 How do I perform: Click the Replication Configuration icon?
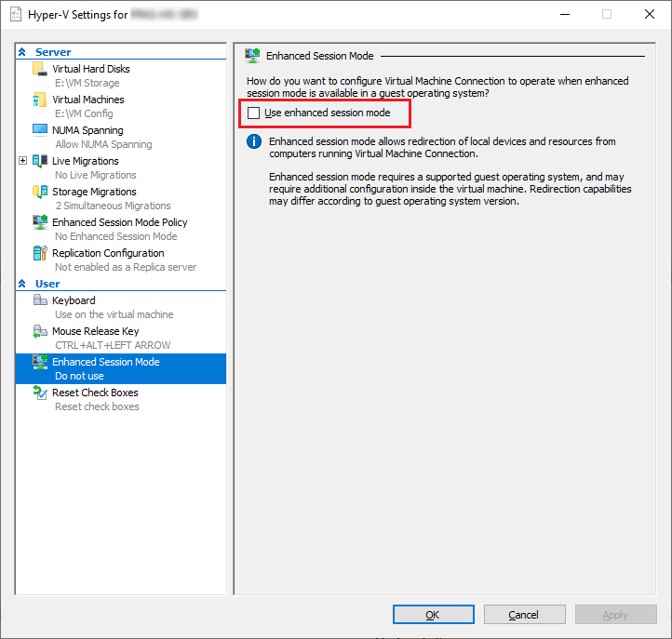click(40, 253)
